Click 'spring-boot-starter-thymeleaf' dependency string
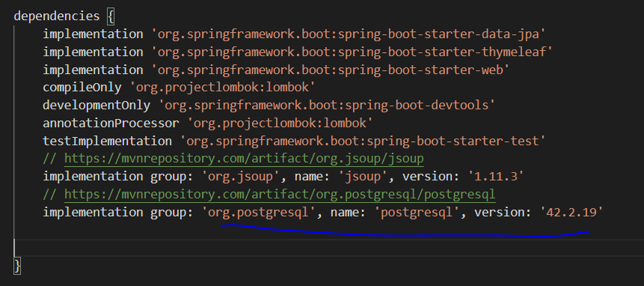The height and width of the screenshot is (286, 644). [x=352, y=52]
